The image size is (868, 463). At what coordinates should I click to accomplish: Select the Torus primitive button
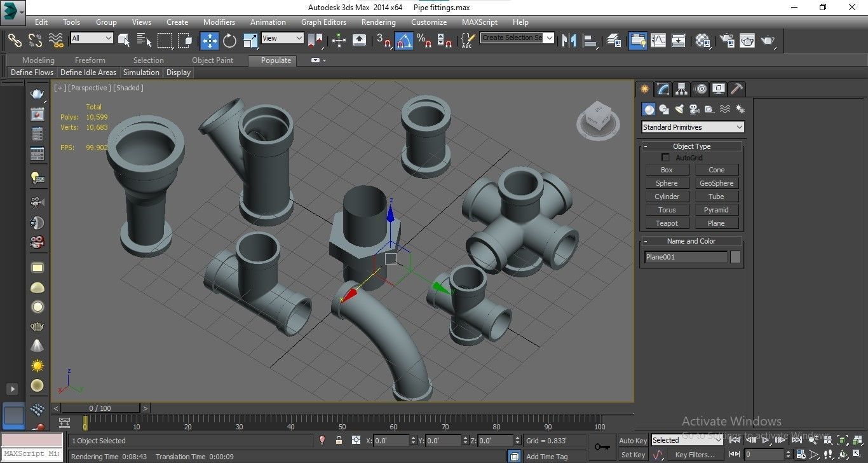coord(667,210)
